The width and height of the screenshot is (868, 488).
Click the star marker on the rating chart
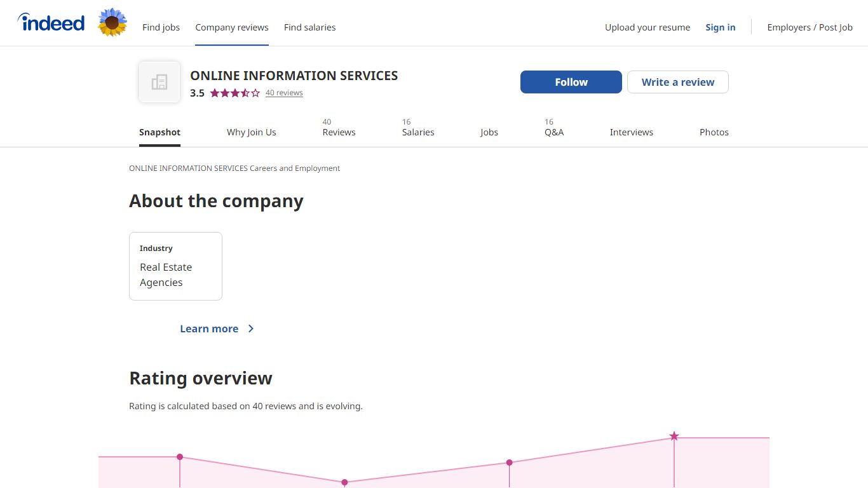674,437
